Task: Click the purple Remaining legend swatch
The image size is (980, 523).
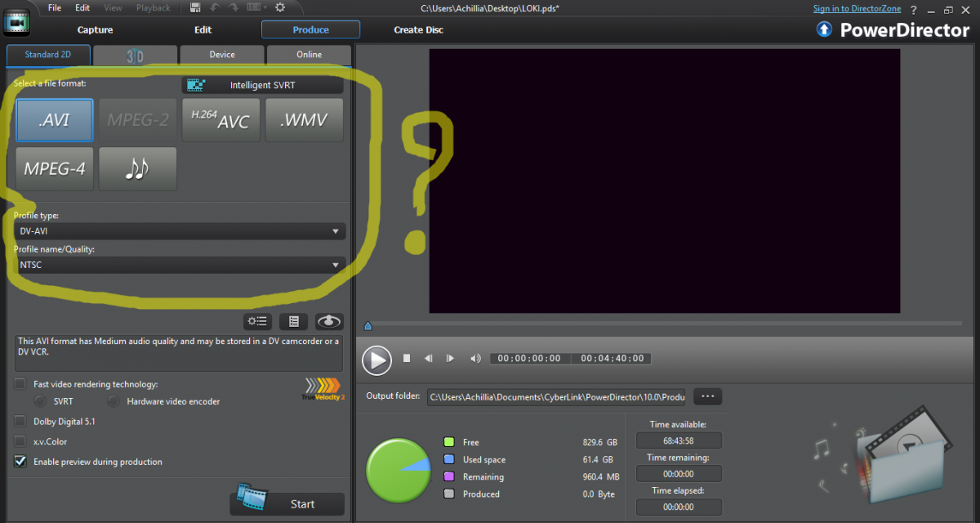Action: 448,476
